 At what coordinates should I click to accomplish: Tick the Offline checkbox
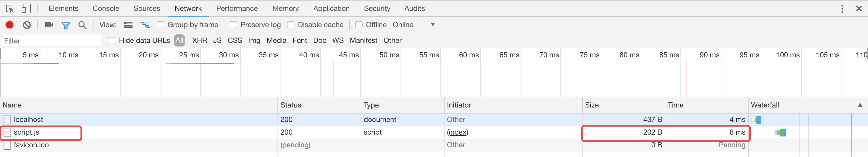click(x=359, y=25)
